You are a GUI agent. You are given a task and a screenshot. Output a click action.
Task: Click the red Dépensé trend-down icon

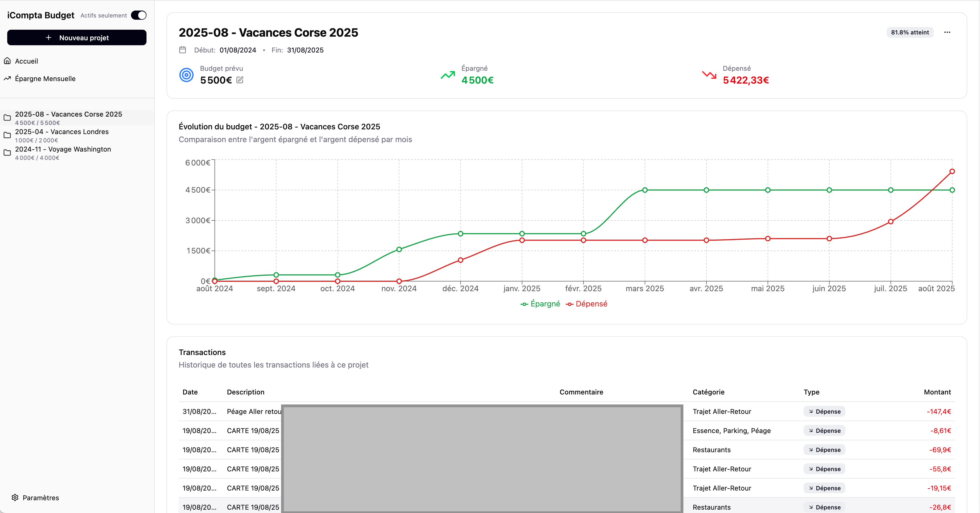tap(709, 75)
